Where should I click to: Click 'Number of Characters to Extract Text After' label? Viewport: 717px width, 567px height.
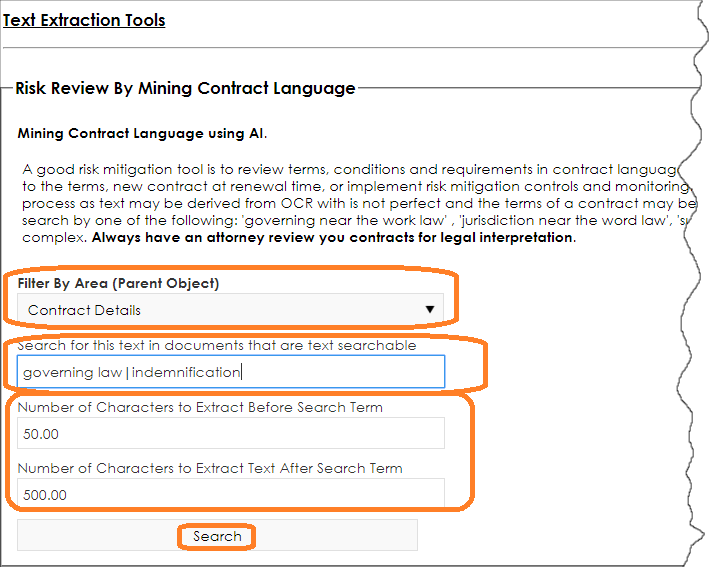click(x=210, y=468)
